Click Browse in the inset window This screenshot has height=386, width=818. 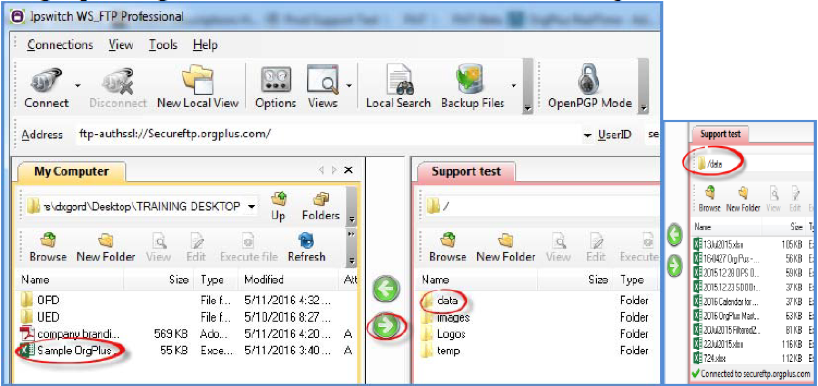(709, 200)
